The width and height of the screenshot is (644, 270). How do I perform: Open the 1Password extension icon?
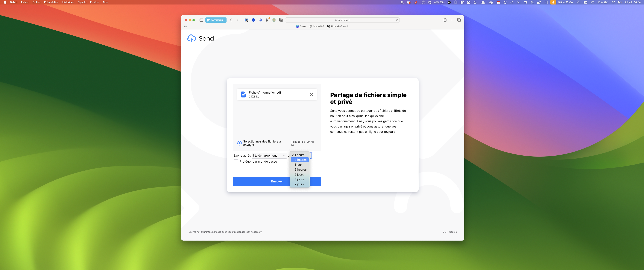247,20
